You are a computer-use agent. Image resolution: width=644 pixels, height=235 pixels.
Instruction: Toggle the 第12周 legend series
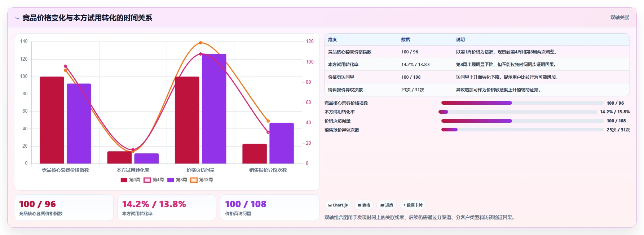[202, 180]
